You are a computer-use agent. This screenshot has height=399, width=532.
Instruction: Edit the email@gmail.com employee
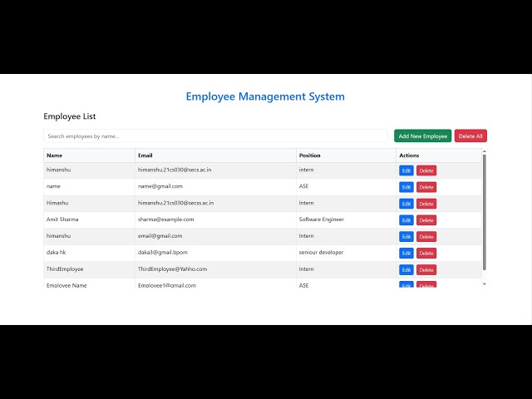coord(406,236)
